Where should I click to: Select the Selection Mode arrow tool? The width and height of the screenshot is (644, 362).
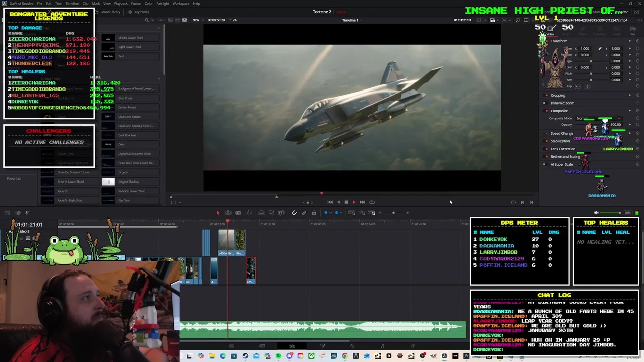pyautogui.click(x=218, y=213)
